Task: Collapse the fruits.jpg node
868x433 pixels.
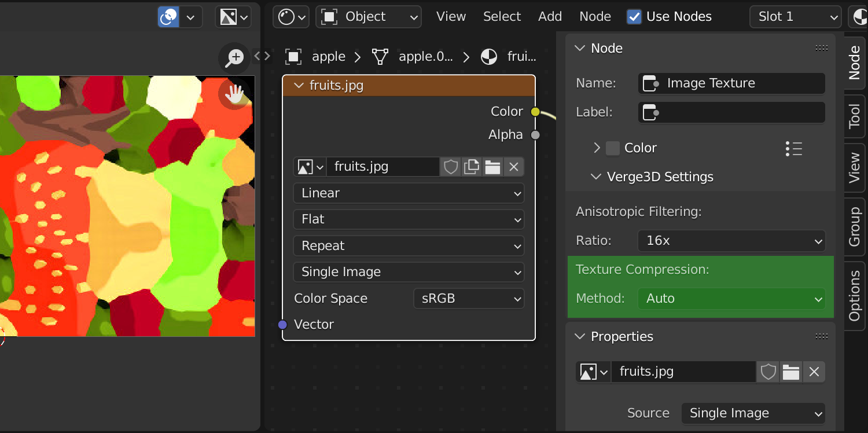Action: [x=299, y=86]
